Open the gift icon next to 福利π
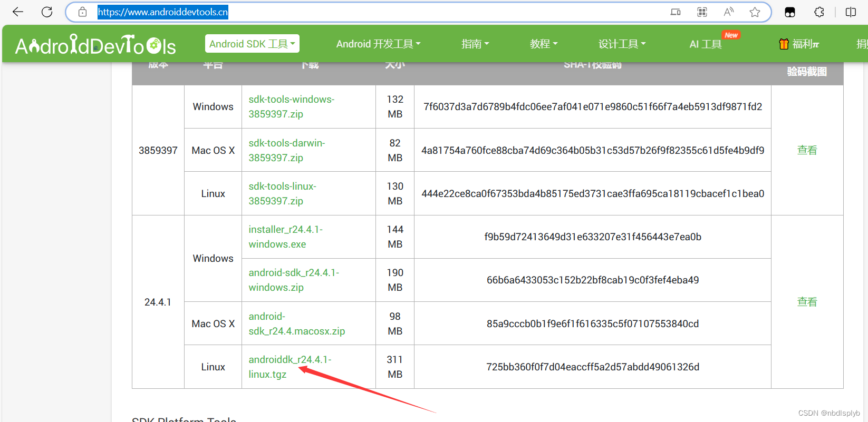 pos(784,44)
